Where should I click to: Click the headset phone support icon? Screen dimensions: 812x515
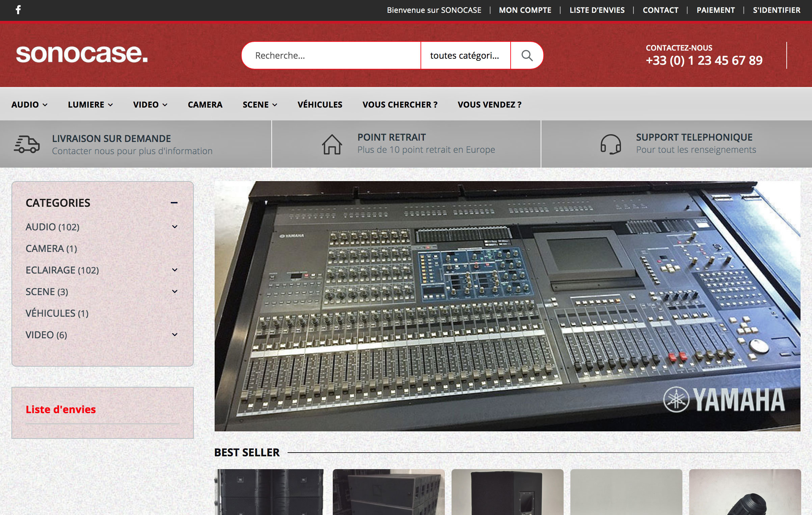point(610,144)
